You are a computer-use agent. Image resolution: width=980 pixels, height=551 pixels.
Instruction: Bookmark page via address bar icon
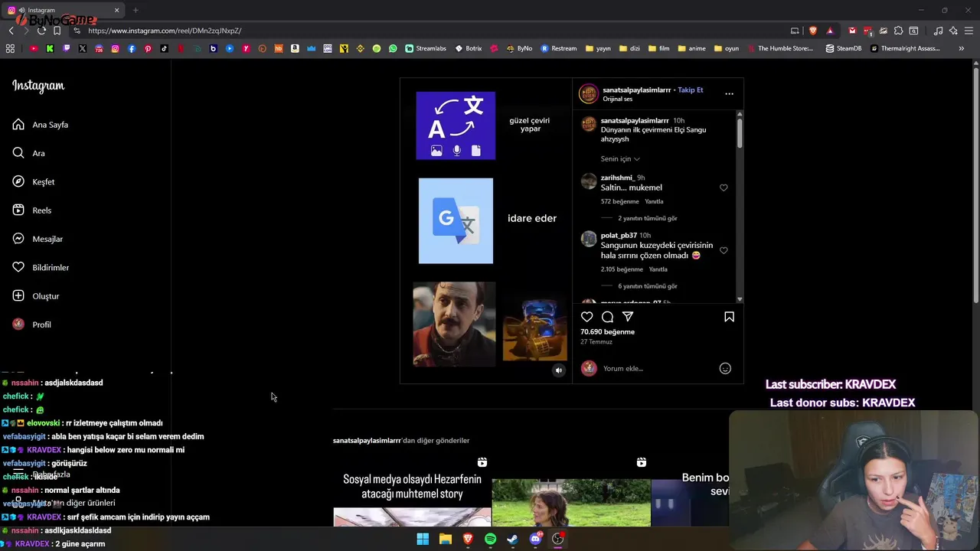(x=57, y=31)
